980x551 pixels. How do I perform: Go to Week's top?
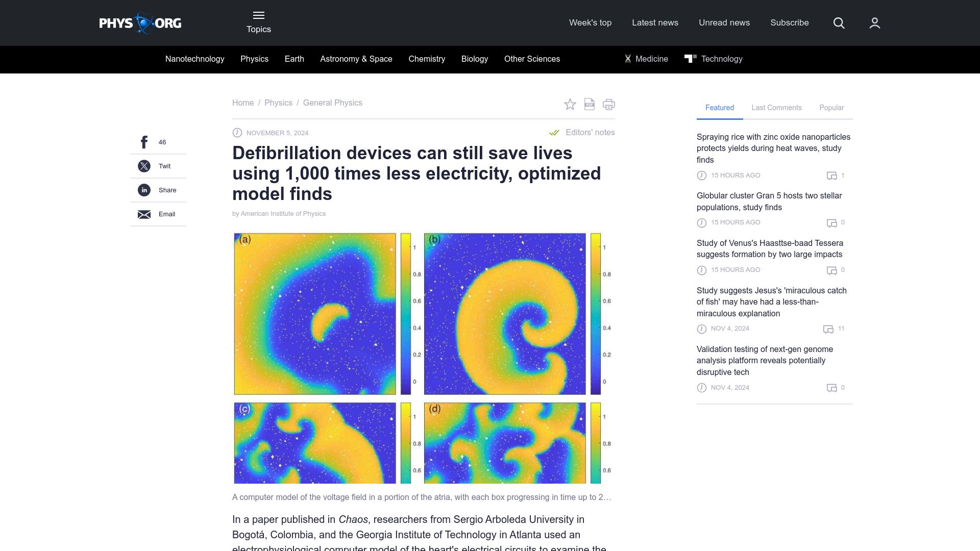click(590, 22)
